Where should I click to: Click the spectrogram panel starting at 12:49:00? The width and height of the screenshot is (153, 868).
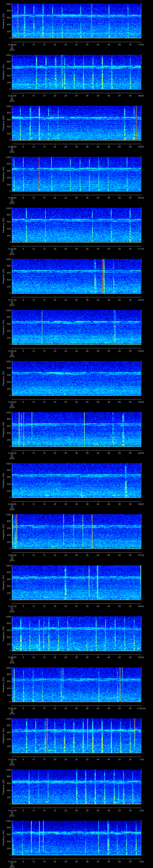click(x=76, y=174)
